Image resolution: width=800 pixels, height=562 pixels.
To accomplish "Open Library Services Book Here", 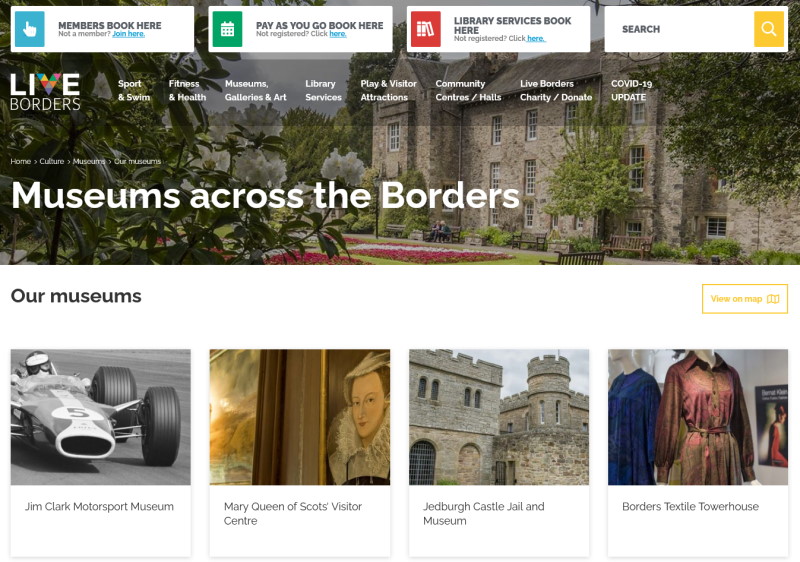I will [x=512, y=25].
